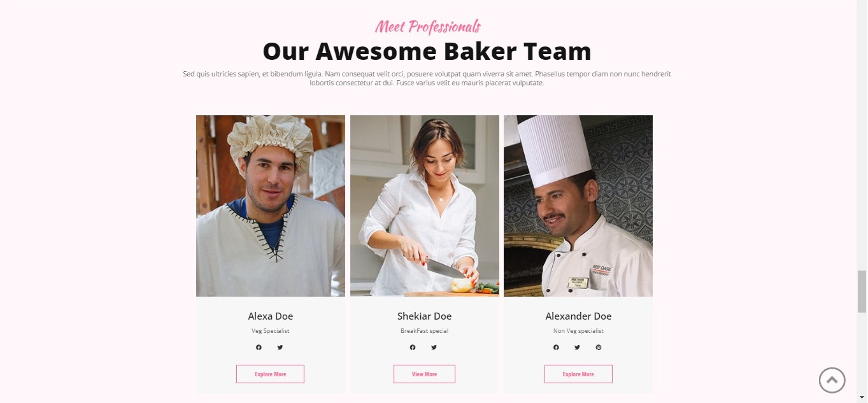Click the Alexander Doe name heading
The width and height of the screenshot is (868, 403).
(x=578, y=316)
